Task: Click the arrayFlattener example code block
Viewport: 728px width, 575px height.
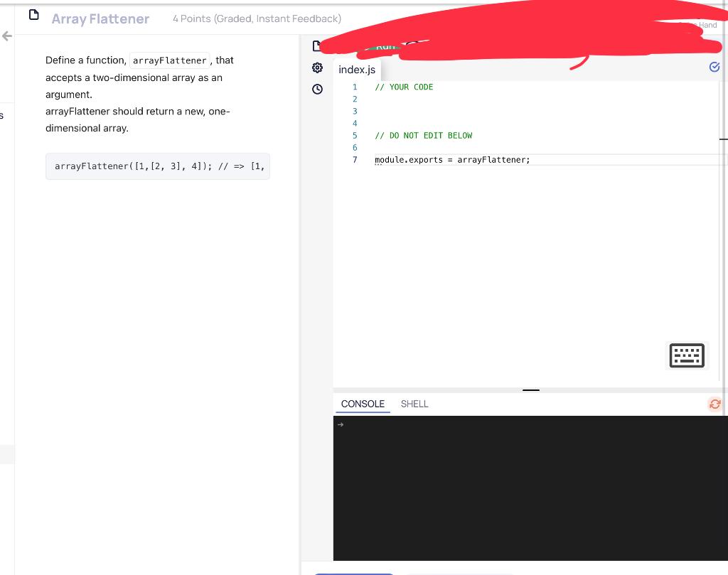Action: click(x=157, y=166)
